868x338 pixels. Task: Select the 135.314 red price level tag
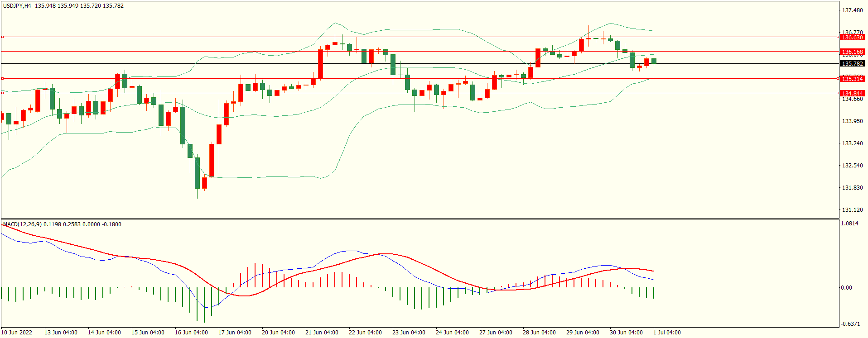852,79
